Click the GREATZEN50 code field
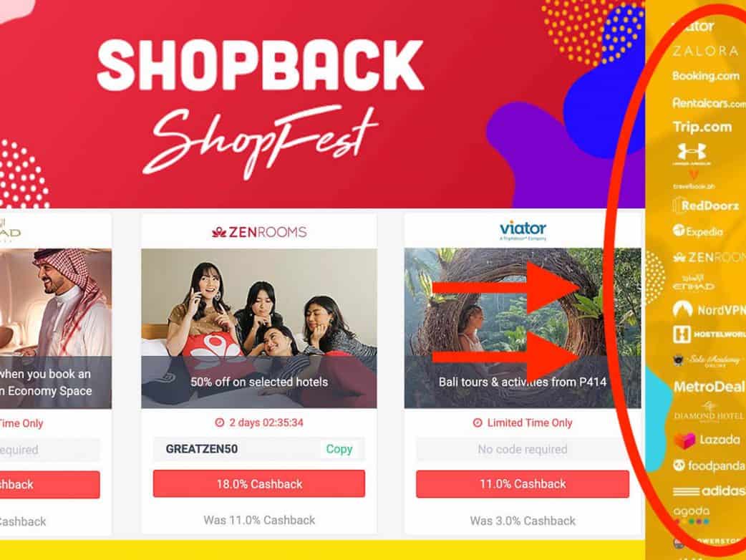Viewport: 746px width, 560px height. tap(259, 449)
